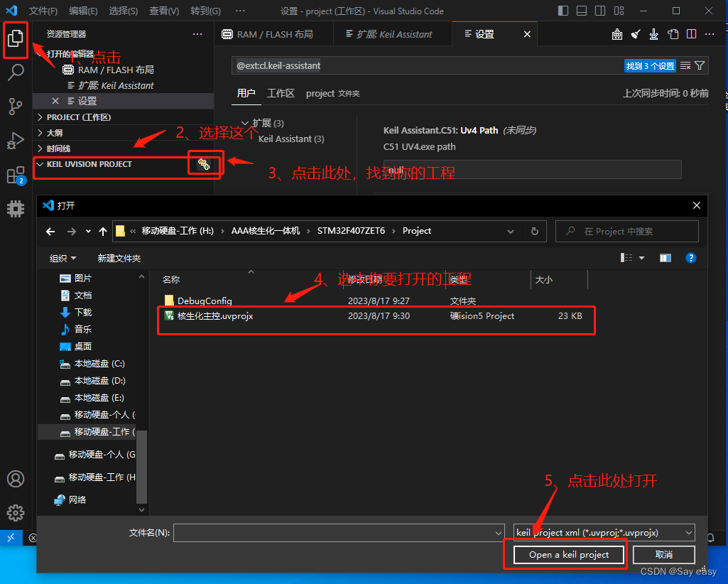Close the 设置 tab
Image resolution: width=728 pixels, height=584 pixels.
coord(527,34)
